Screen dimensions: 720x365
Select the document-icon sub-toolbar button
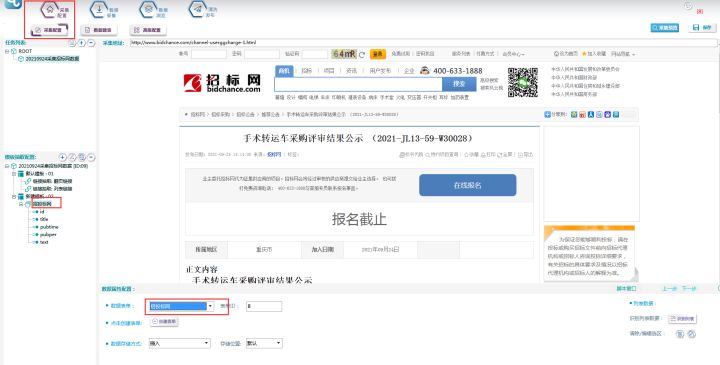tap(99, 30)
